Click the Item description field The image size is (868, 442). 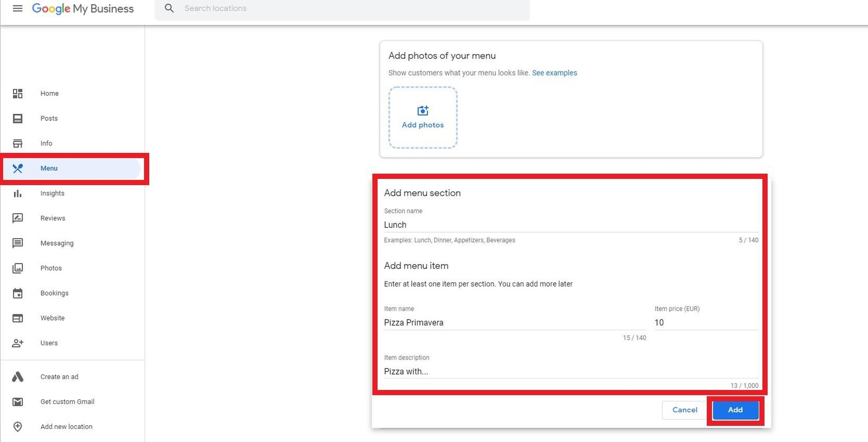click(571, 371)
